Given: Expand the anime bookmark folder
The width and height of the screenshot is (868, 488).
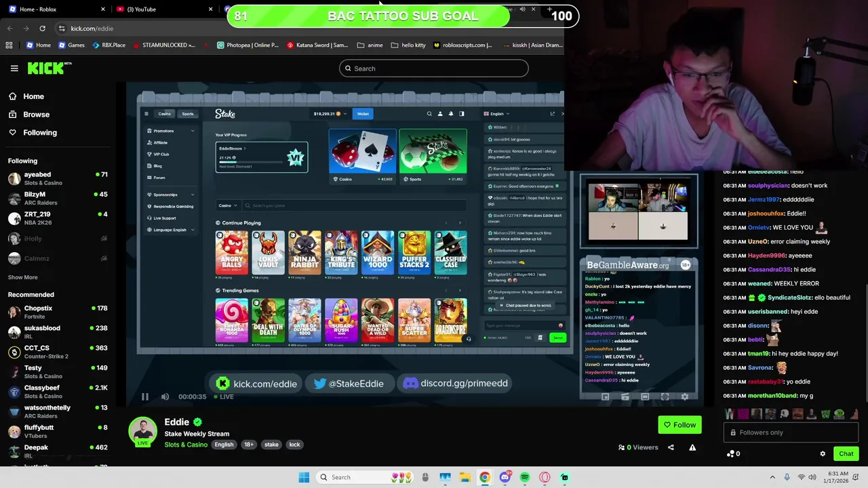Looking at the screenshot, I should click(x=370, y=45).
